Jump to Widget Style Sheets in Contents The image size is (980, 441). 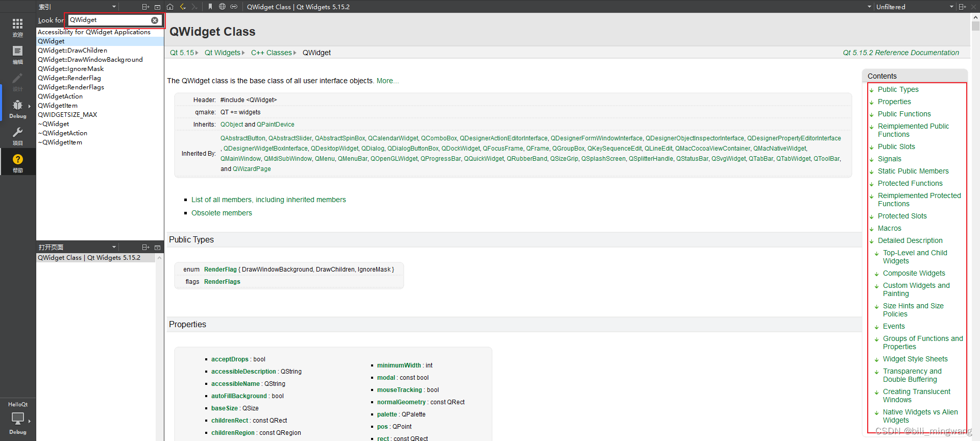[915, 359]
